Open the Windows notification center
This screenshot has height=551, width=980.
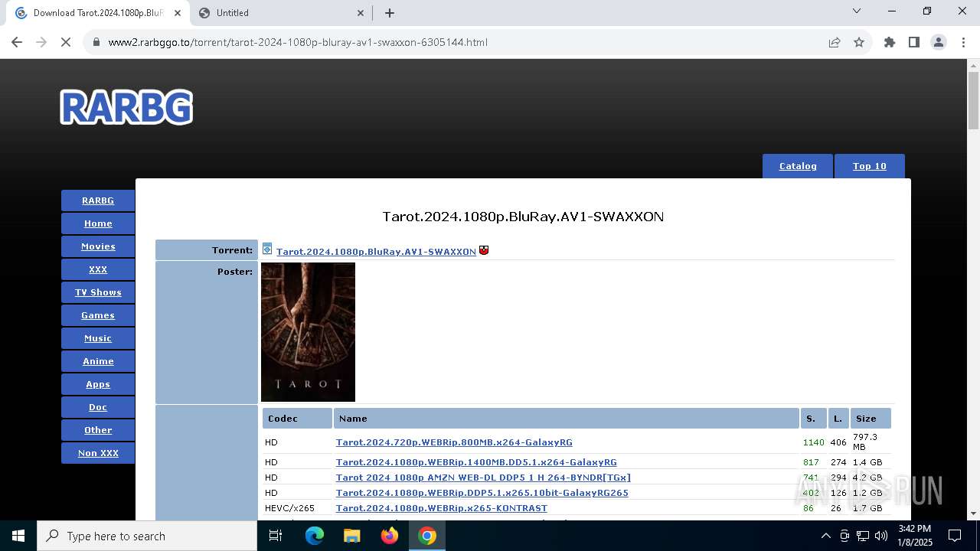click(x=955, y=536)
